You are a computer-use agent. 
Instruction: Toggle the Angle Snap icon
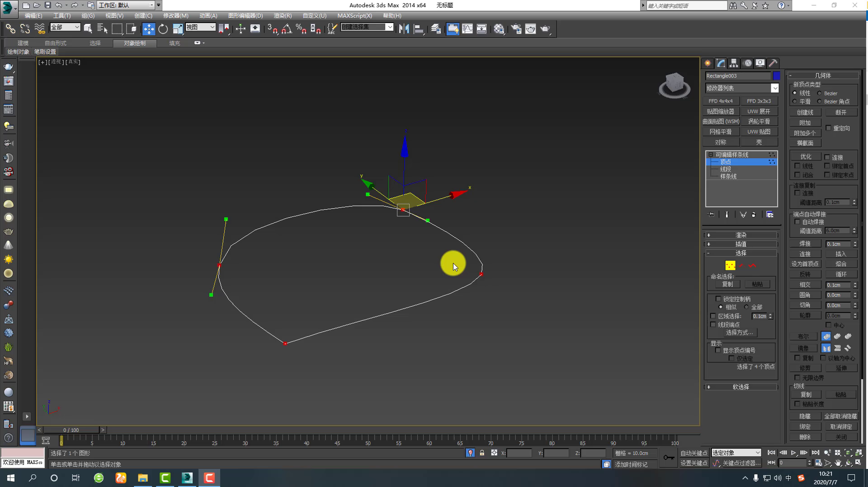(287, 29)
